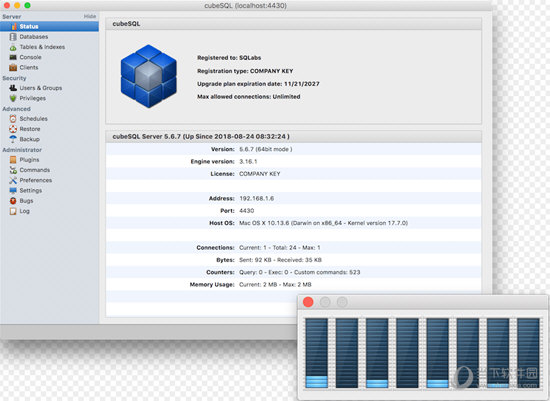Viewport: 550px width, 401px height.
Task: Close the small meter window
Action: 308,302
